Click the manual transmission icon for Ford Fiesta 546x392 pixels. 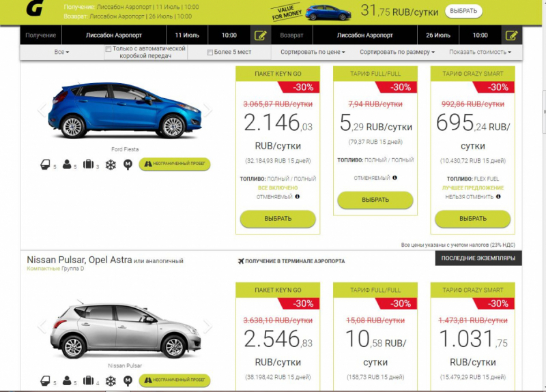tap(127, 164)
